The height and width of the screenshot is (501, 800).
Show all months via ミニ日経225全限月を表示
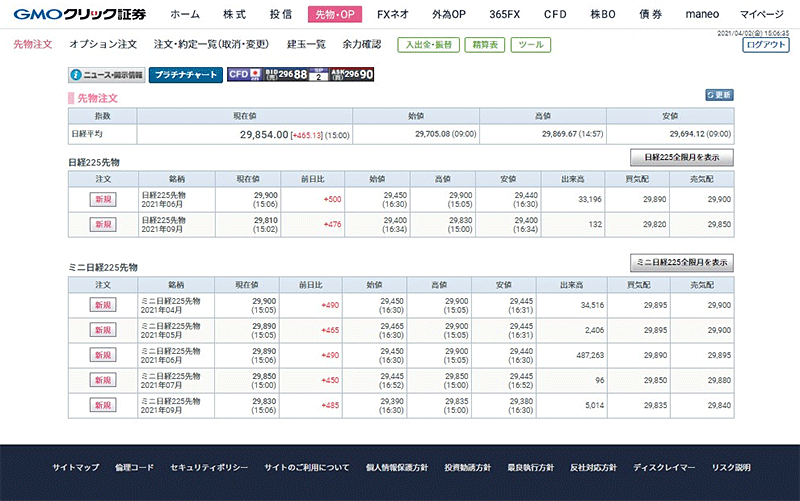682,262
